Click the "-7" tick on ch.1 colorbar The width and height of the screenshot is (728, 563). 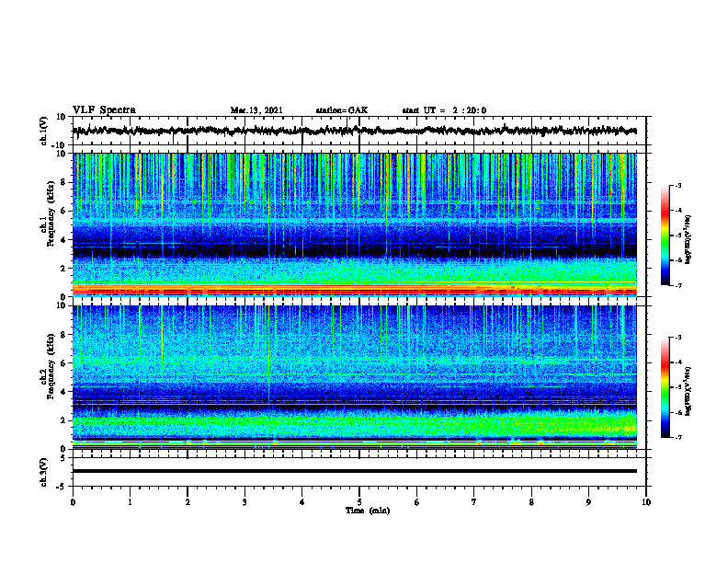678,285
